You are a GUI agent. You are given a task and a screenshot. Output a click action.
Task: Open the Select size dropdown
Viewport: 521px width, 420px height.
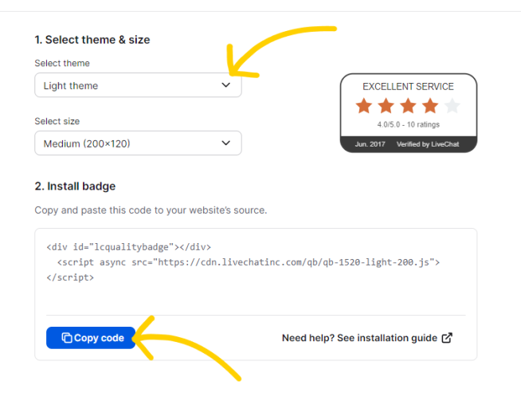[138, 143]
